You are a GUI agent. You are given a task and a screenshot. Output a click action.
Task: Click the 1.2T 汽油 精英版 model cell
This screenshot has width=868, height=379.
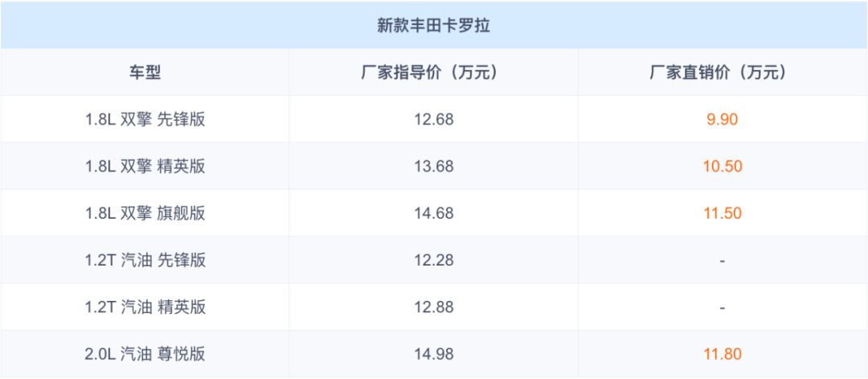pos(145,307)
